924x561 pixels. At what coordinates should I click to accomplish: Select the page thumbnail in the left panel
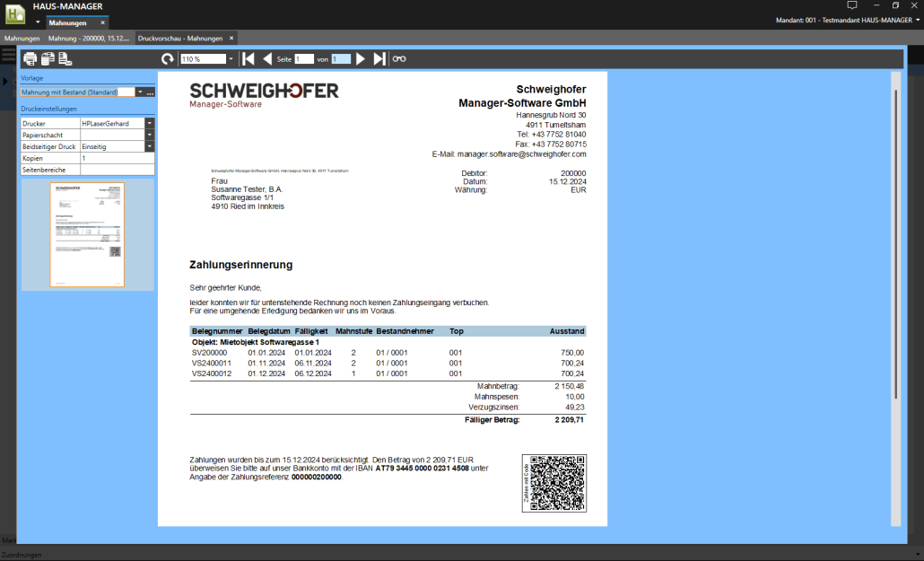[x=87, y=235]
